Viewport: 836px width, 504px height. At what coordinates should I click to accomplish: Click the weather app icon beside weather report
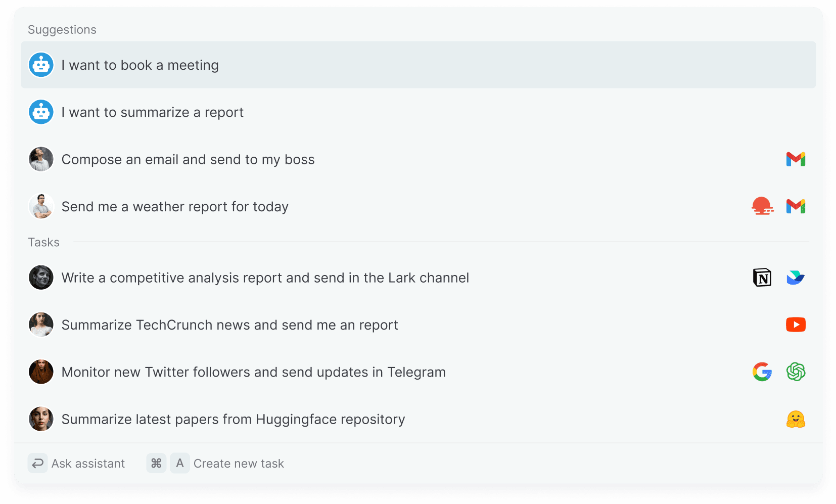coord(762,206)
